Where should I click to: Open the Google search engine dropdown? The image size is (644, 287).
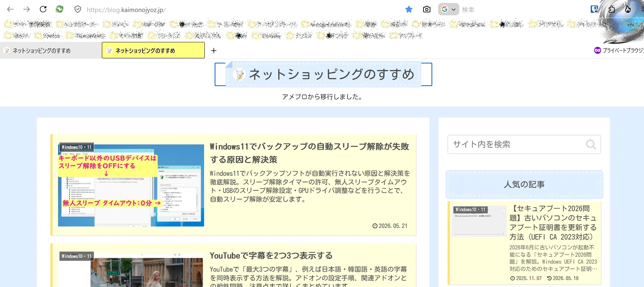tap(448, 9)
